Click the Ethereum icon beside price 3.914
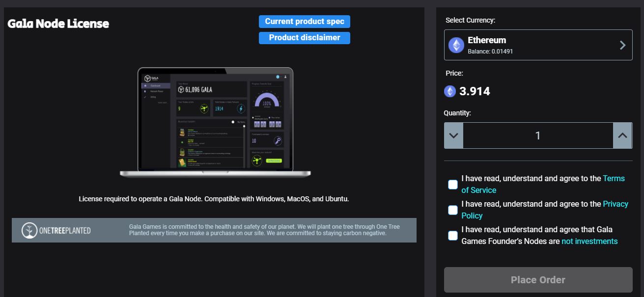 click(x=450, y=91)
